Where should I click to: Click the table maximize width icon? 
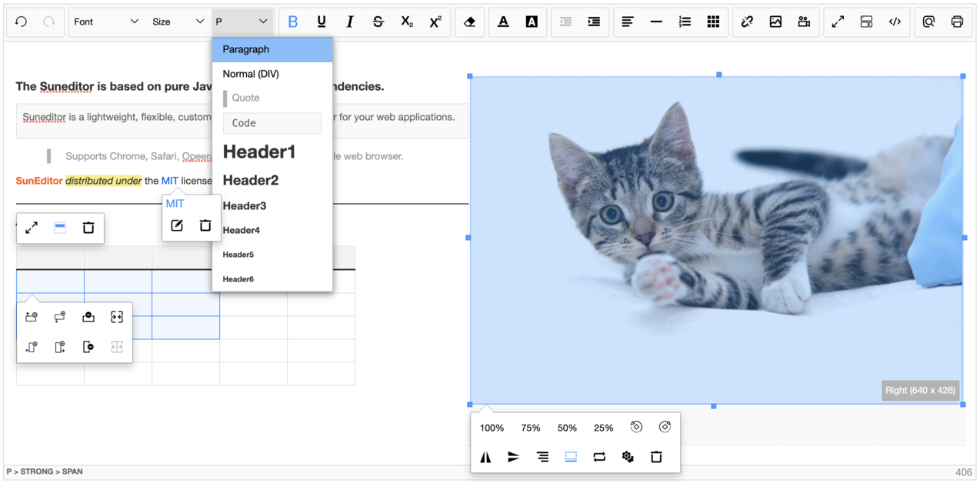click(32, 228)
